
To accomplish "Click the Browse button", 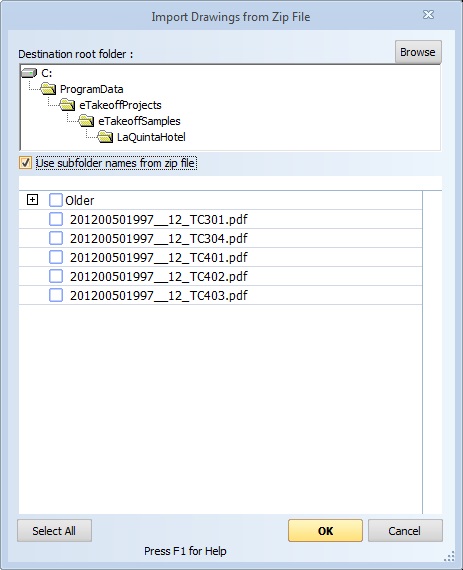I will click(418, 52).
